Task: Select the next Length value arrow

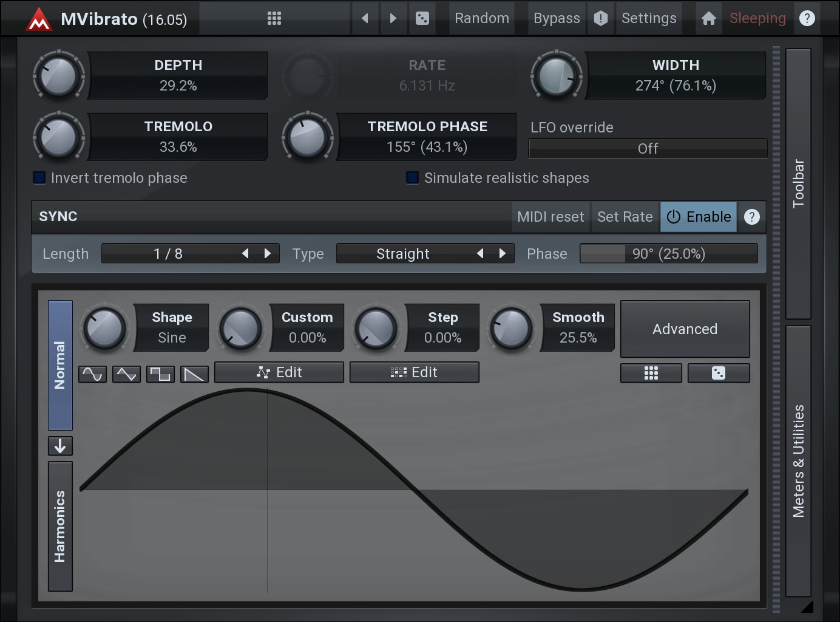Action: click(268, 253)
